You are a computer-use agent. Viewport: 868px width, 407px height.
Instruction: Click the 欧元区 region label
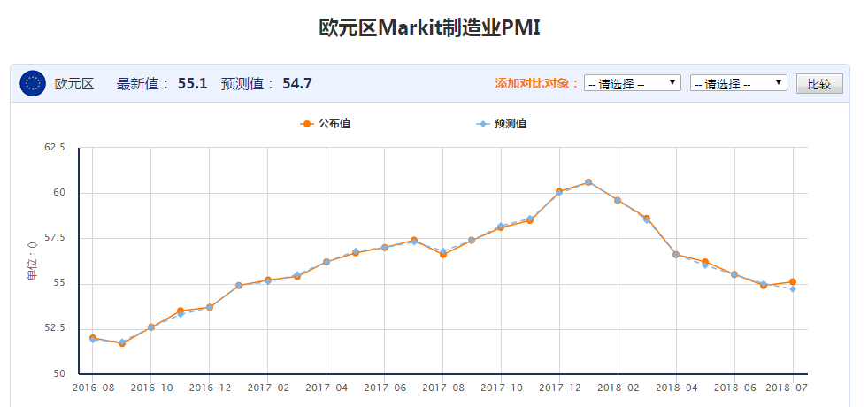tap(74, 84)
